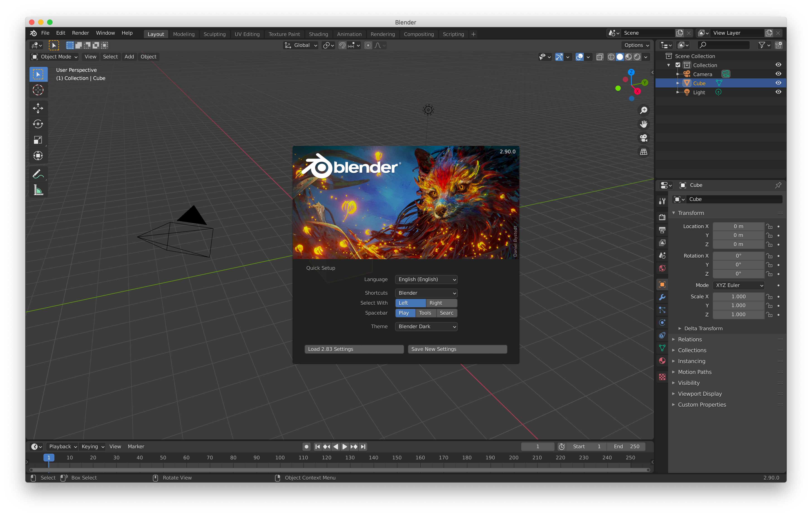Click the timeline horizontal scrollbar
Viewport: 812px width, 516px height.
[x=339, y=470]
